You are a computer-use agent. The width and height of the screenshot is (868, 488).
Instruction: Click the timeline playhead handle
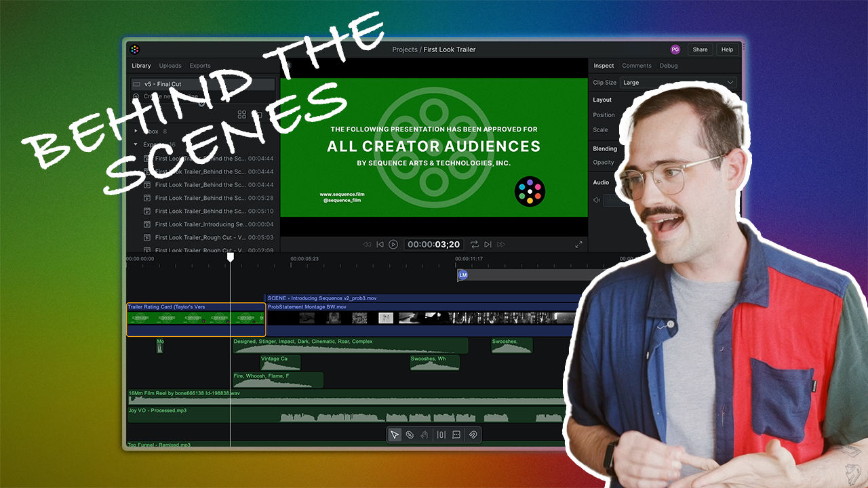point(230,257)
